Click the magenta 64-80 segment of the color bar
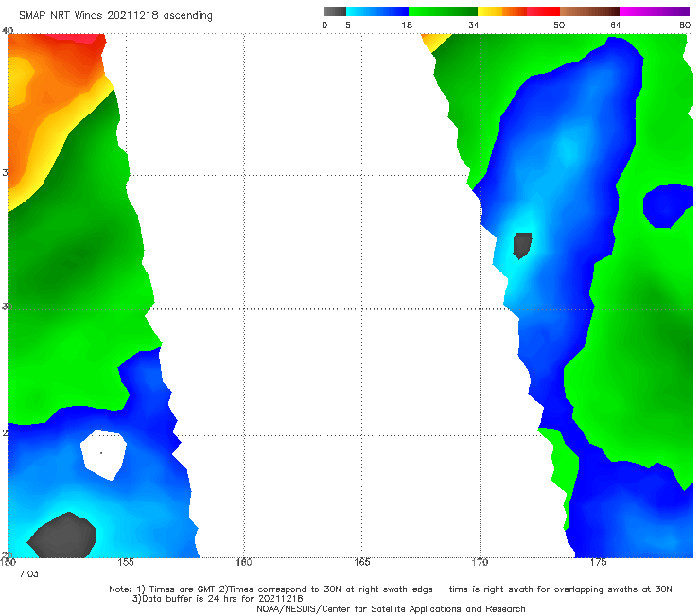The height and width of the screenshot is (615, 700). 655,11
